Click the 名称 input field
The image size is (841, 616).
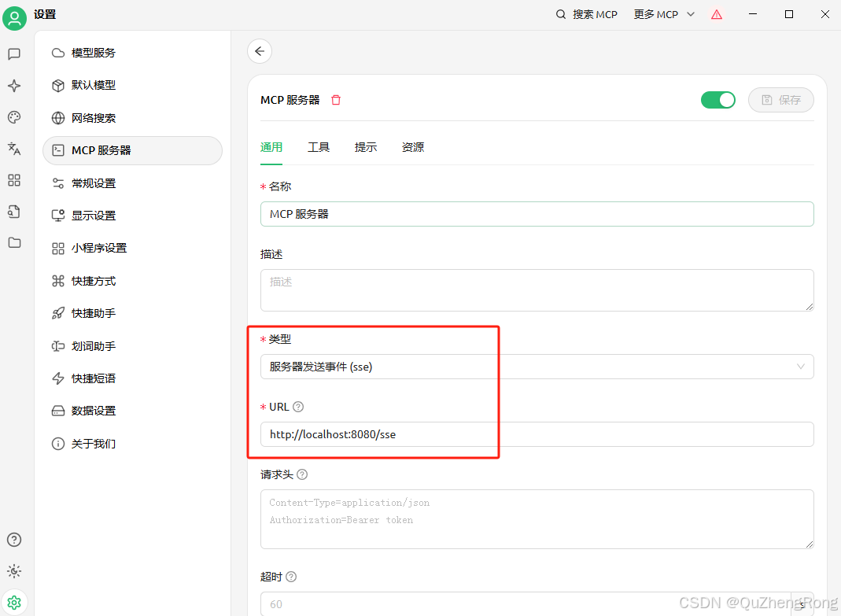[537, 214]
